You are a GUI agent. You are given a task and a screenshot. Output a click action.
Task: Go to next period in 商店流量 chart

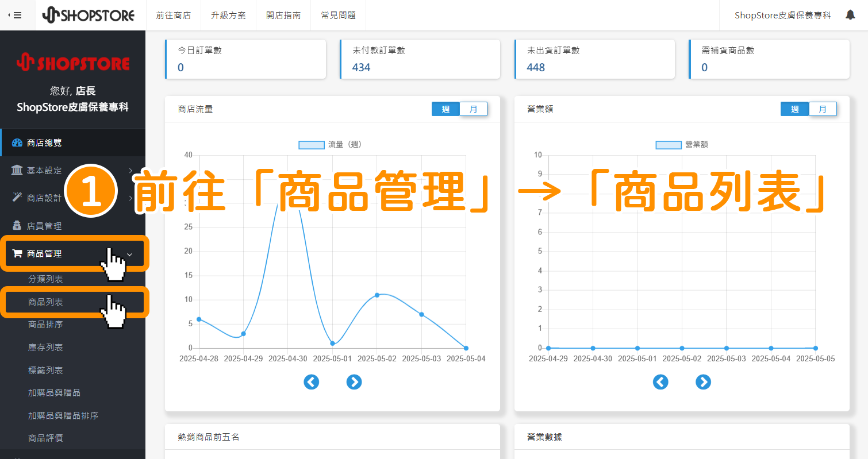pyautogui.click(x=354, y=382)
